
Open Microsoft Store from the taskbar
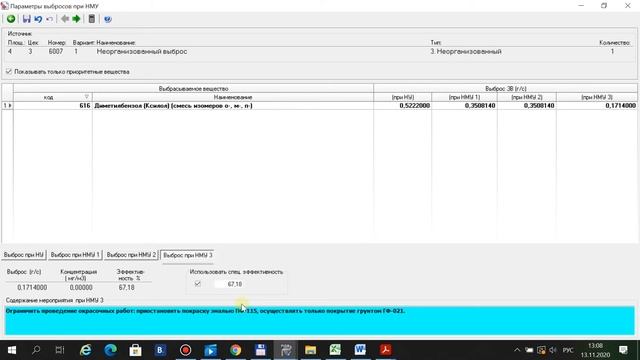136,350
